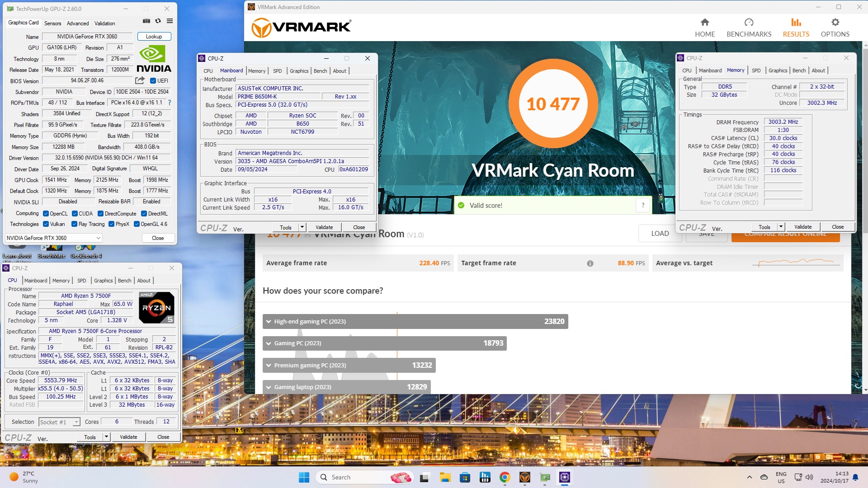Toggle the OpenCL checkbox

(46, 214)
